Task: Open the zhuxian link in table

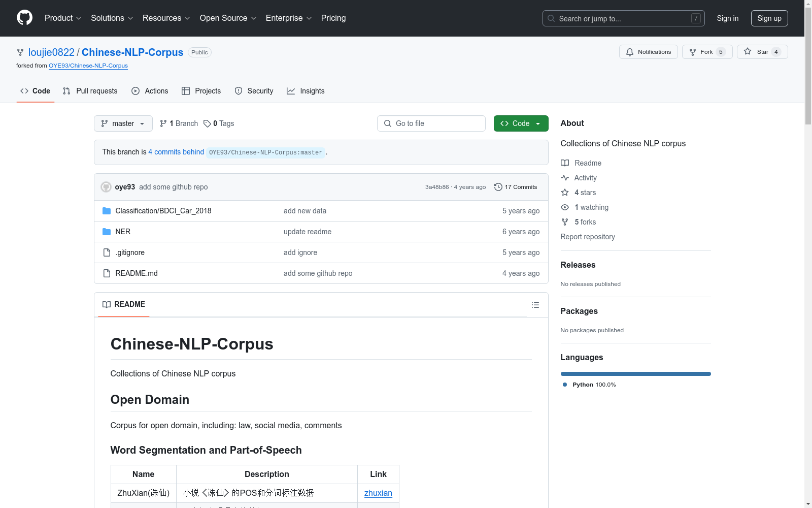Action: pyautogui.click(x=378, y=493)
